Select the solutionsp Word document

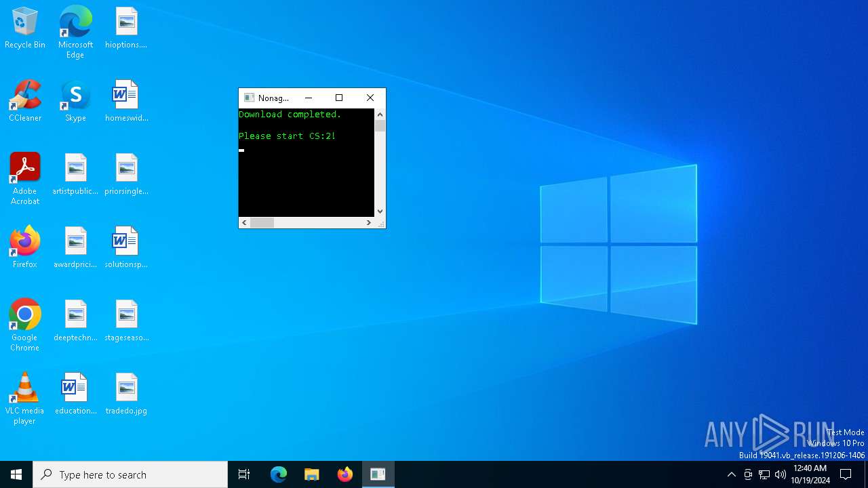tap(126, 248)
